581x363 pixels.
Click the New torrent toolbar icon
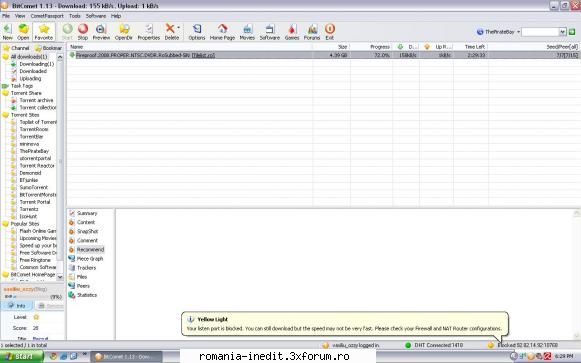(7, 29)
